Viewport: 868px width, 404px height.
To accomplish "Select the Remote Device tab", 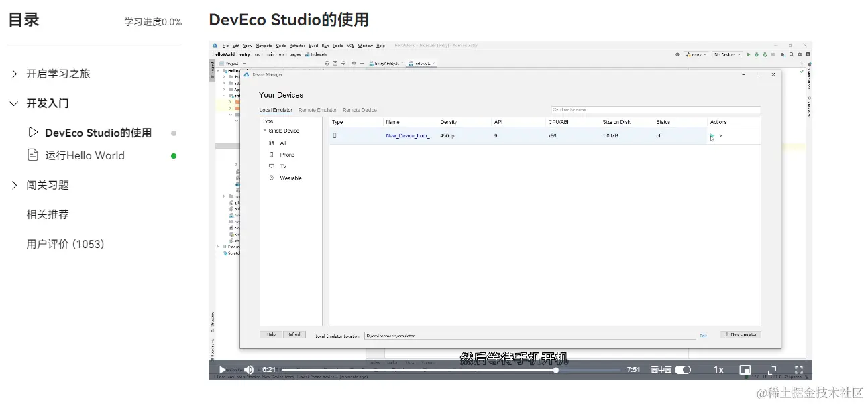I will (360, 110).
